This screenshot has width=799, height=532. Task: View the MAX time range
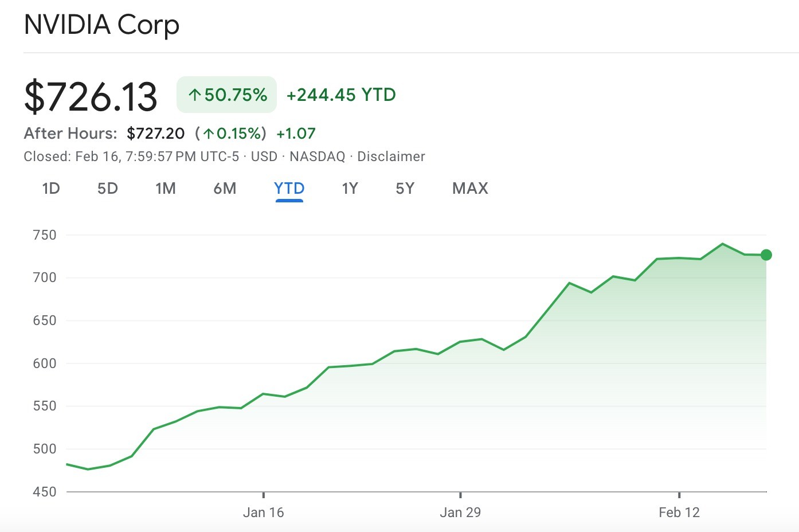click(470, 189)
